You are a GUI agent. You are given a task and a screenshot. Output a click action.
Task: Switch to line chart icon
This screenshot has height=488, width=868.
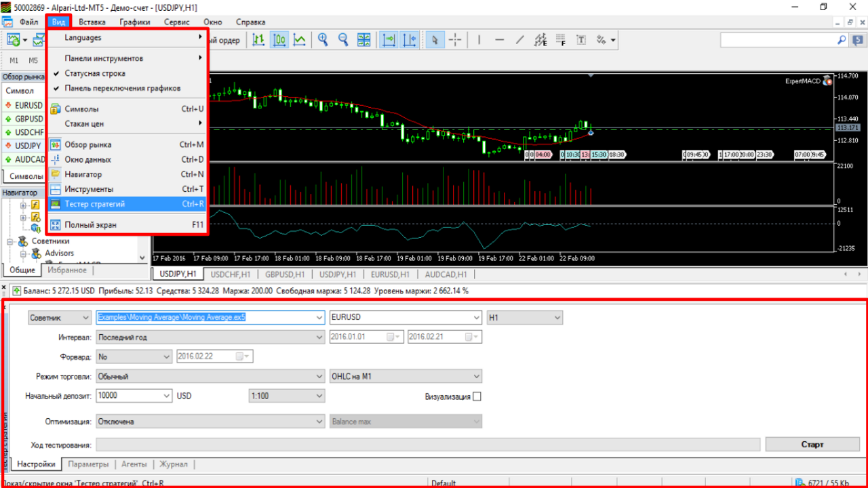[299, 40]
